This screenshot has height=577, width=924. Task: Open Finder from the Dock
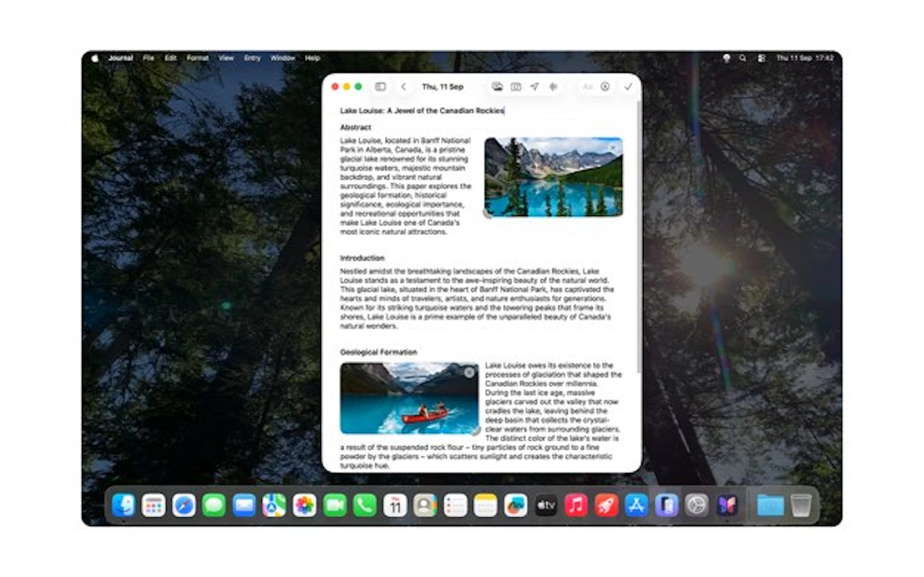(x=124, y=505)
